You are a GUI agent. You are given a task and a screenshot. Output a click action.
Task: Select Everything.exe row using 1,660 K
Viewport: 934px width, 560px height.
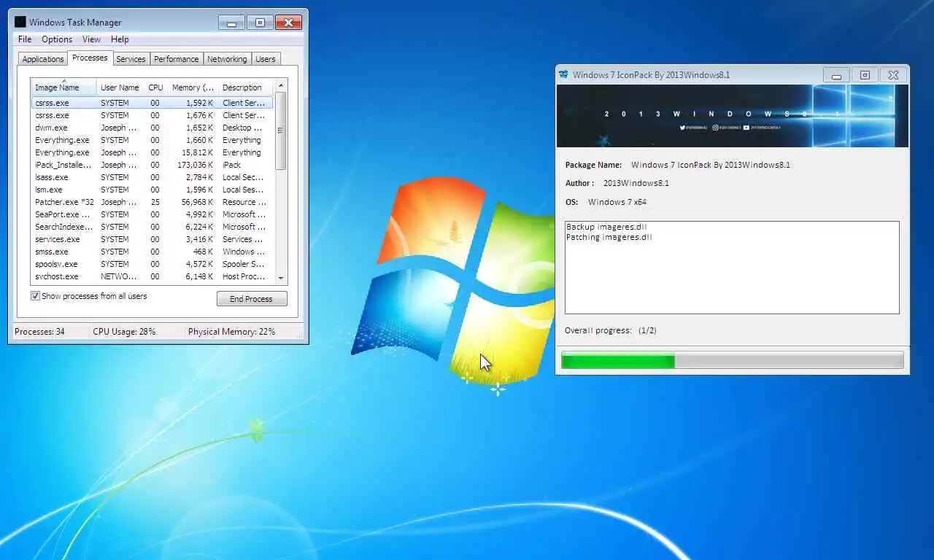point(152,140)
